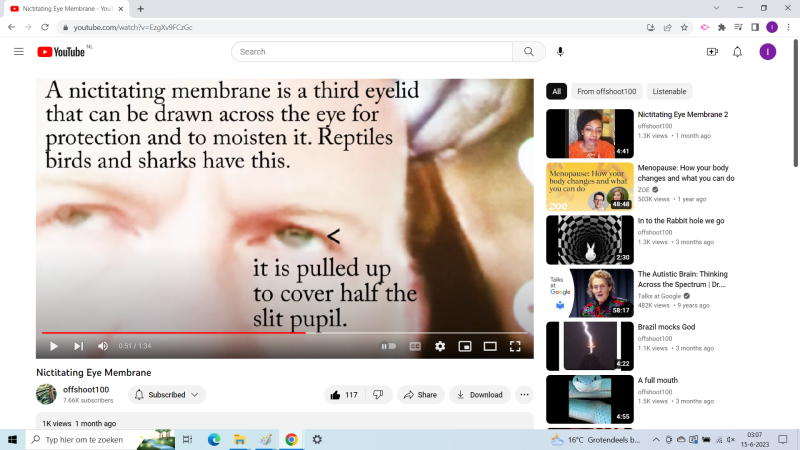Install app icon in address bar
Viewport: 800px width, 450px height.
(x=651, y=28)
